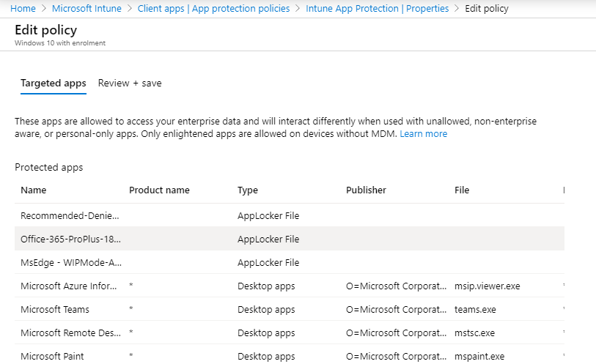The width and height of the screenshot is (596, 364).
Task: Click the Type column header
Action: (x=248, y=190)
